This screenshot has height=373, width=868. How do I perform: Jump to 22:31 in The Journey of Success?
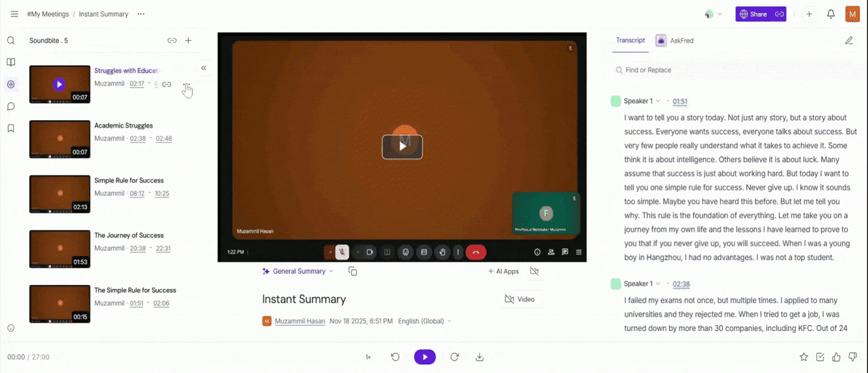click(x=163, y=248)
